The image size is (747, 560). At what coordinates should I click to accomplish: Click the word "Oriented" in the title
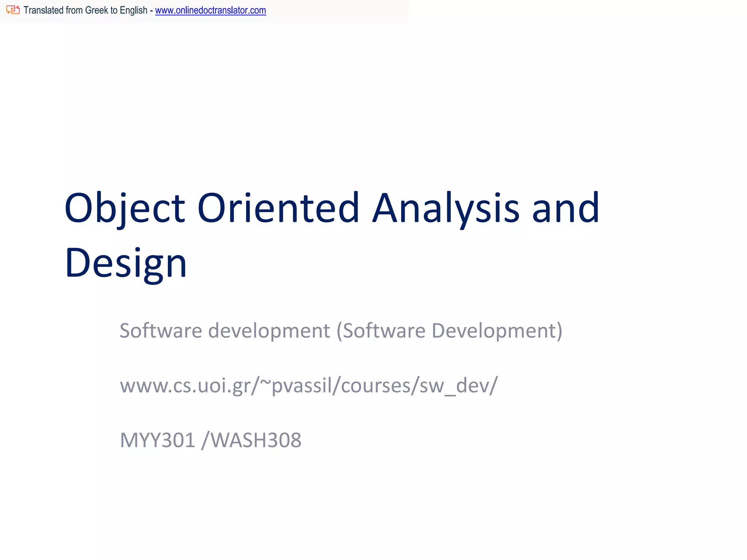point(278,209)
